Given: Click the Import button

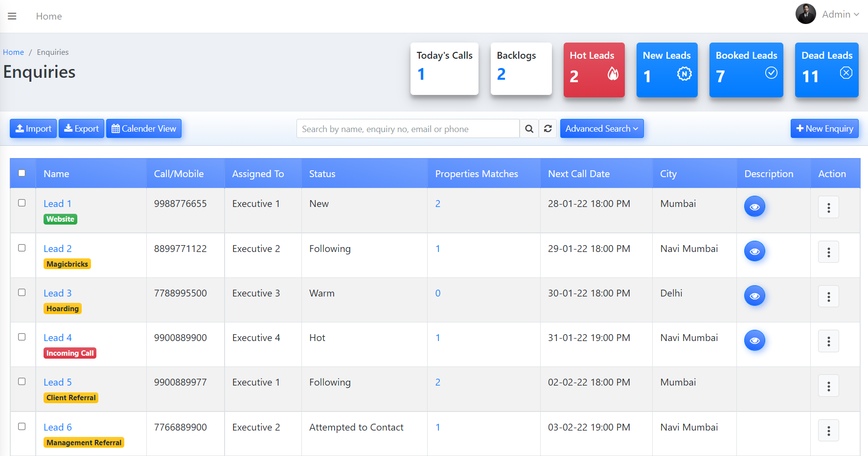Looking at the screenshot, I should pos(33,129).
